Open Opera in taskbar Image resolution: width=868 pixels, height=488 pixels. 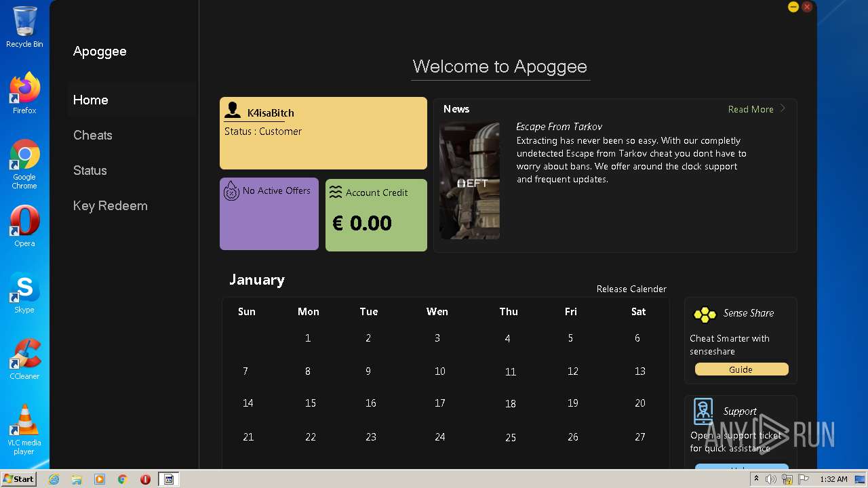click(145, 479)
